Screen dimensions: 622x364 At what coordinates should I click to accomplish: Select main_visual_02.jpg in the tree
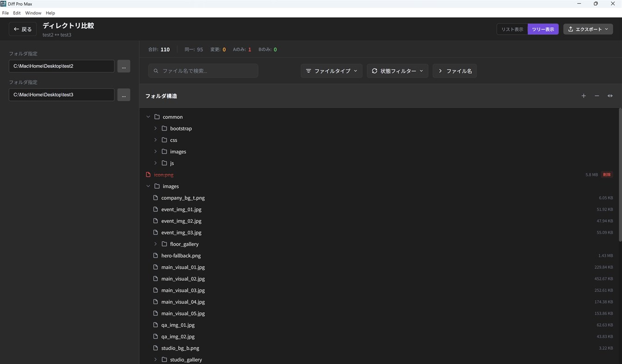point(379,279)
